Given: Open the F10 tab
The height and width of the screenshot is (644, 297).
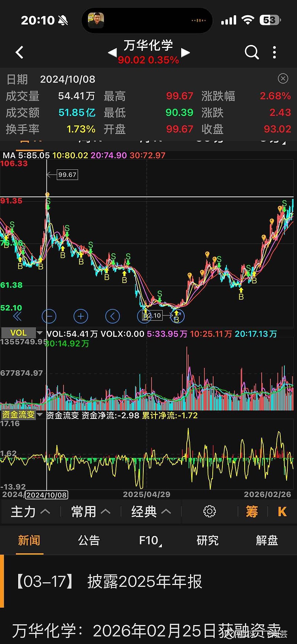Looking at the screenshot, I should 150,540.
